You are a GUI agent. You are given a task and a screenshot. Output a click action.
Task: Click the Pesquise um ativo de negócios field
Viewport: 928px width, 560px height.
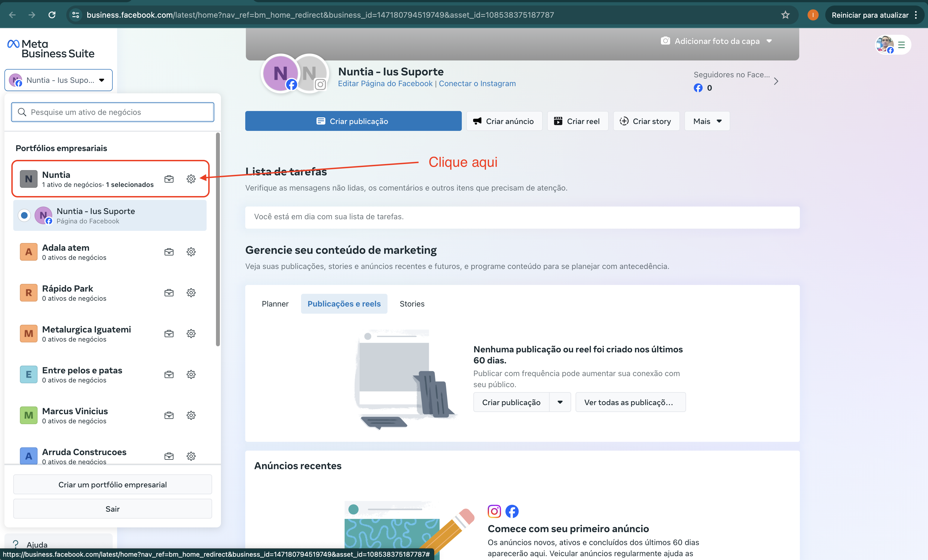112,112
